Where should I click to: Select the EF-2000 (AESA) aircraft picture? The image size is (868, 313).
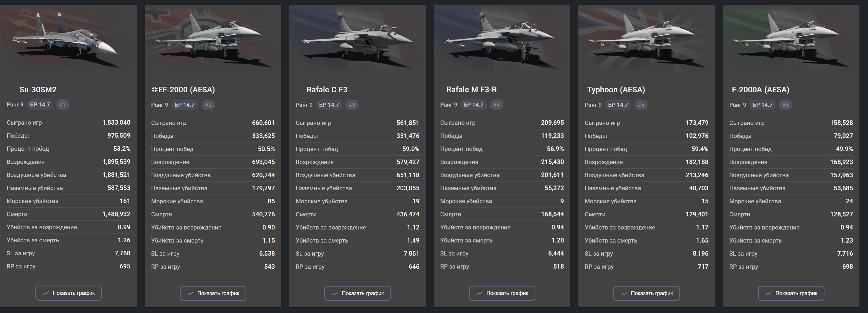(x=213, y=39)
